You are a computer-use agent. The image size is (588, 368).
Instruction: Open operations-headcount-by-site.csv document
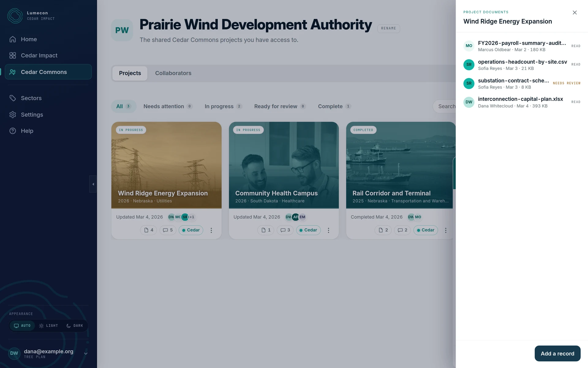click(522, 65)
